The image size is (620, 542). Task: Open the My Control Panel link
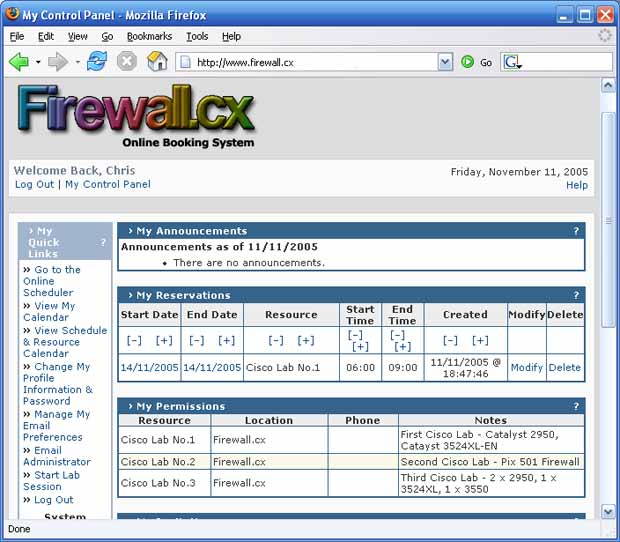point(108,184)
